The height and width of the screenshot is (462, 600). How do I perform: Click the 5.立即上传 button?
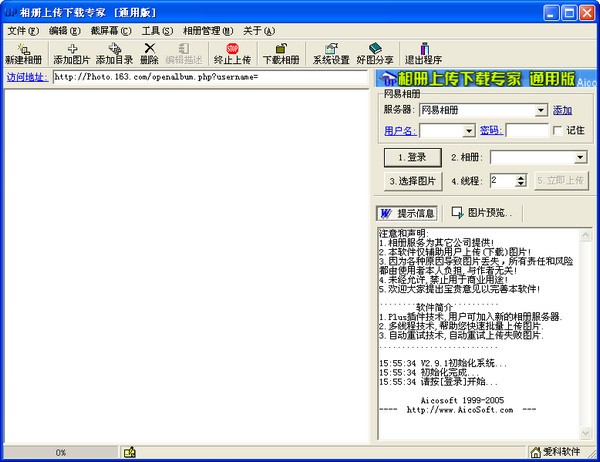click(x=560, y=181)
